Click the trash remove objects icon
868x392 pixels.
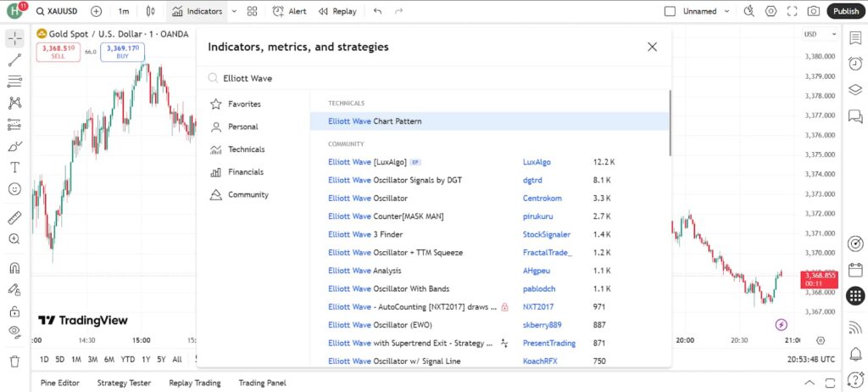(x=14, y=361)
